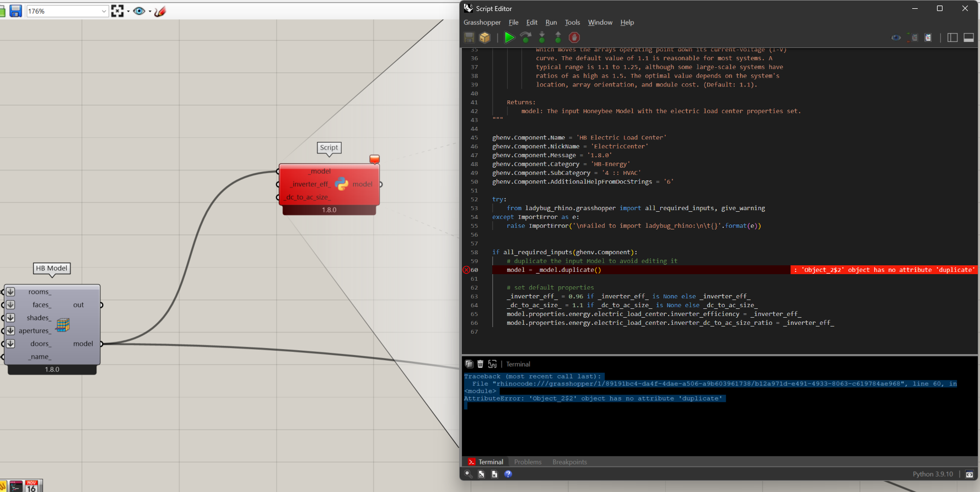Click the dc_to_ac_size_ input of the red component
This screenshot has width=980, height=492.
coord(308,197)
